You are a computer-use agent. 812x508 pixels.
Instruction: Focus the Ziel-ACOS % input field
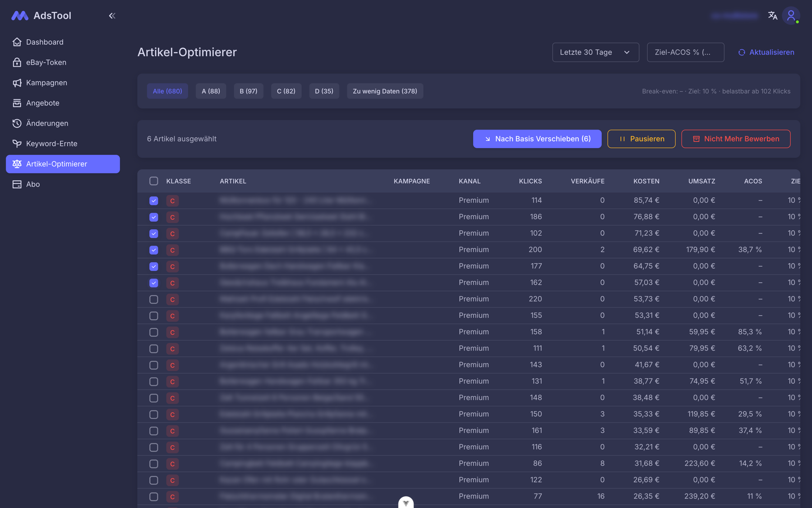pyautogui.click(x=685, y=52)
